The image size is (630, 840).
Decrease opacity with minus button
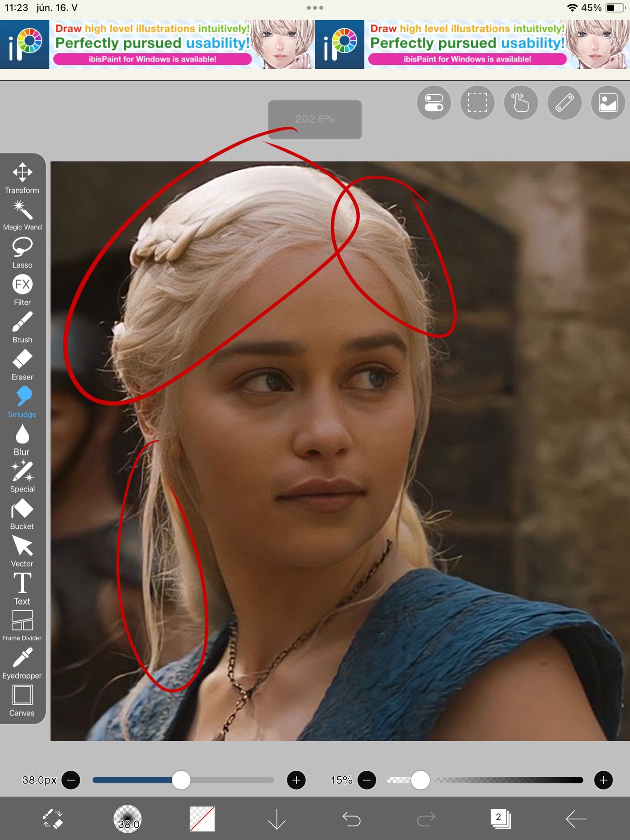367,780
